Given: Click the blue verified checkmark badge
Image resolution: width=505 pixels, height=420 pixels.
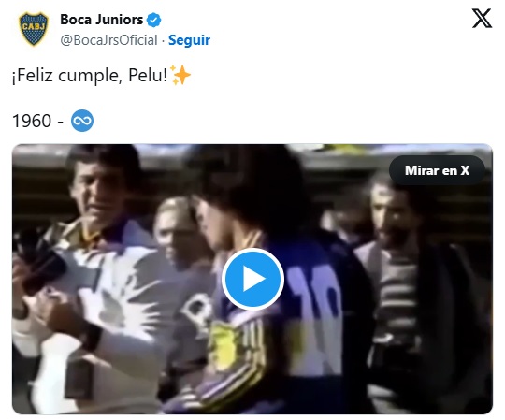Looking at the screenshot, I should coord(153,20).
